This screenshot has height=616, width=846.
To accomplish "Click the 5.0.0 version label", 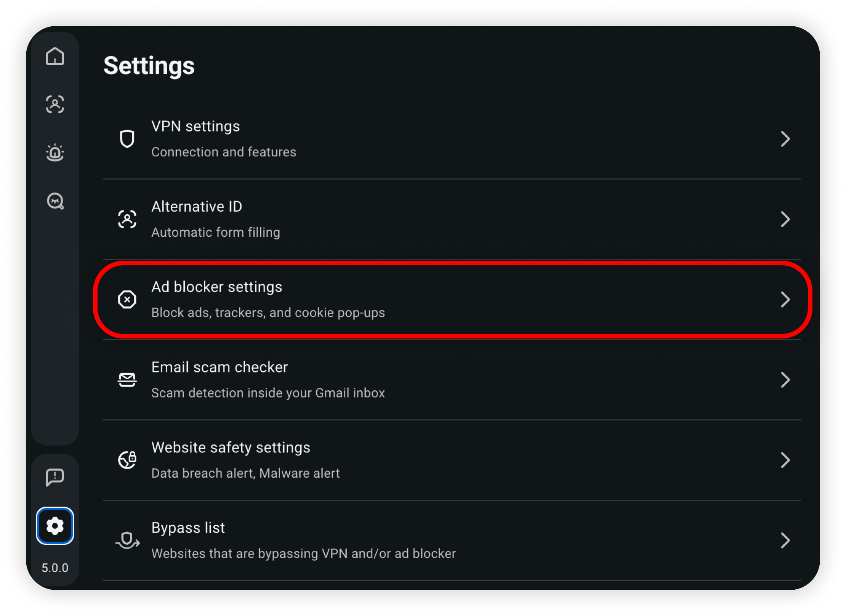I will [x=55, y=568].
